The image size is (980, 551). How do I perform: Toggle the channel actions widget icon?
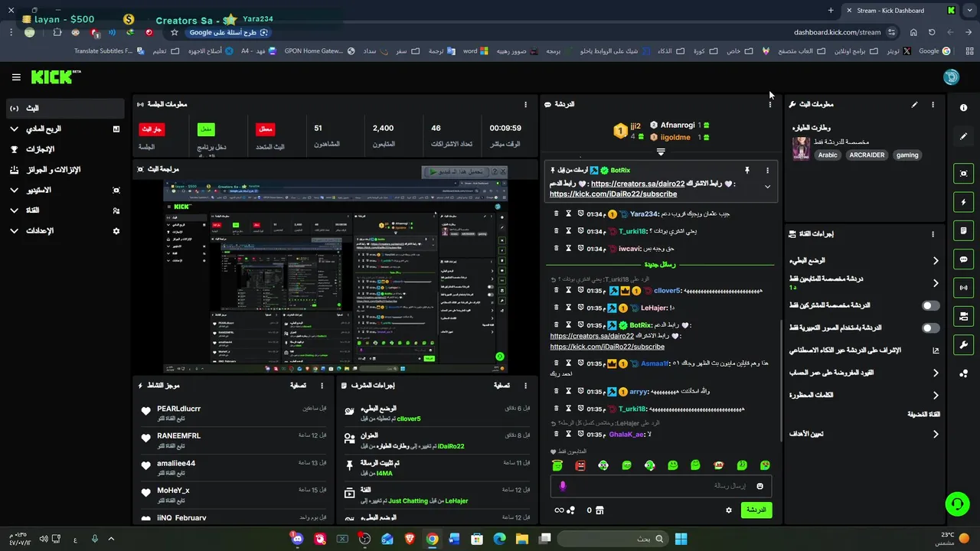(963, 316)
